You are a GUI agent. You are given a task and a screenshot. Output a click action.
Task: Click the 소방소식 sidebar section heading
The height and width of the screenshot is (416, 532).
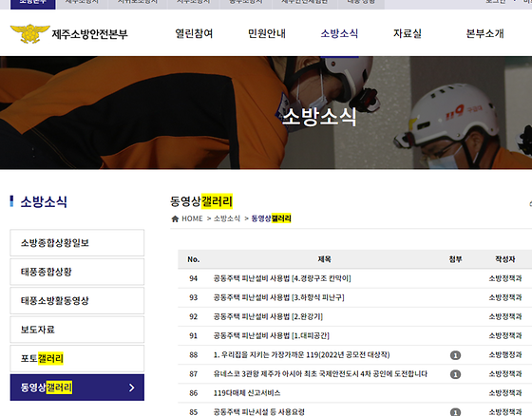click(44, 201)
